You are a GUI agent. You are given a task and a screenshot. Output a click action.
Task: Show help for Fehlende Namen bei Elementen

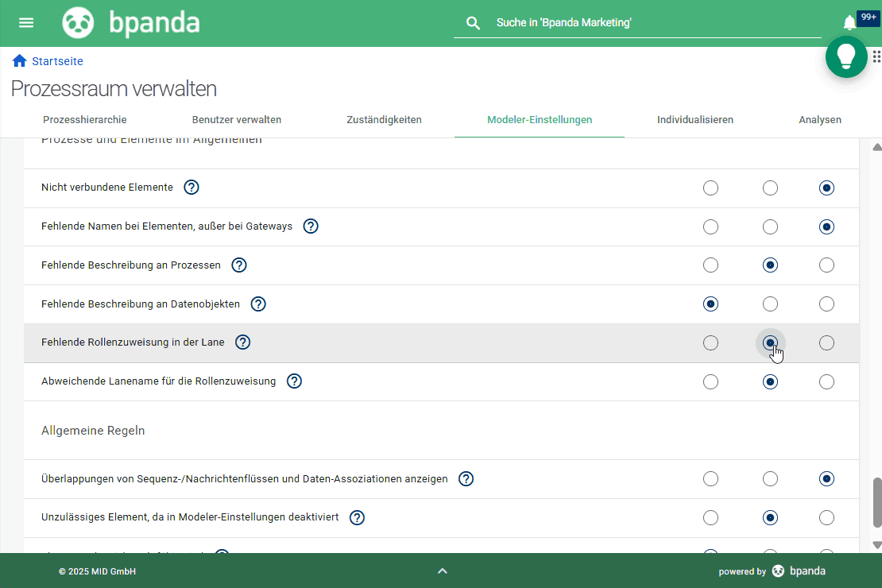click(x=311, y=226)
